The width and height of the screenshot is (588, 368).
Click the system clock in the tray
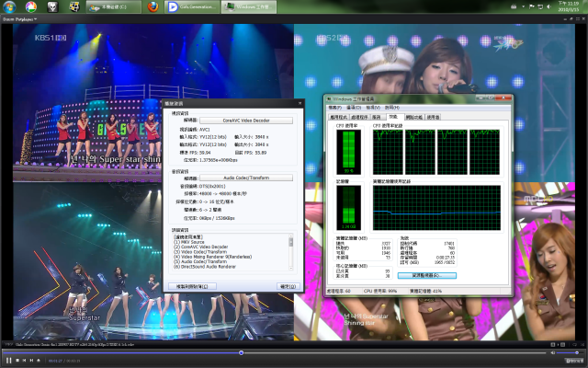569,6
